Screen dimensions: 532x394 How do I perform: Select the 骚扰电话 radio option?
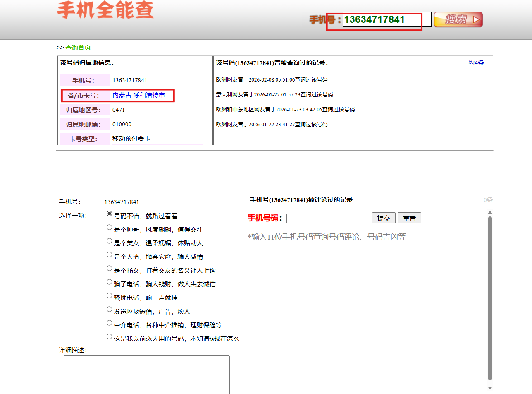[109, 295]
